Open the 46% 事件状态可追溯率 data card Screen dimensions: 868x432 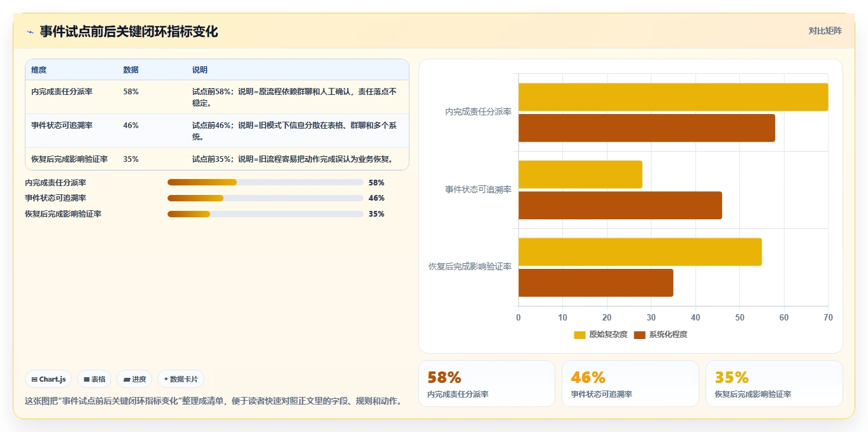pyautogui.click(x=630, y=384)
